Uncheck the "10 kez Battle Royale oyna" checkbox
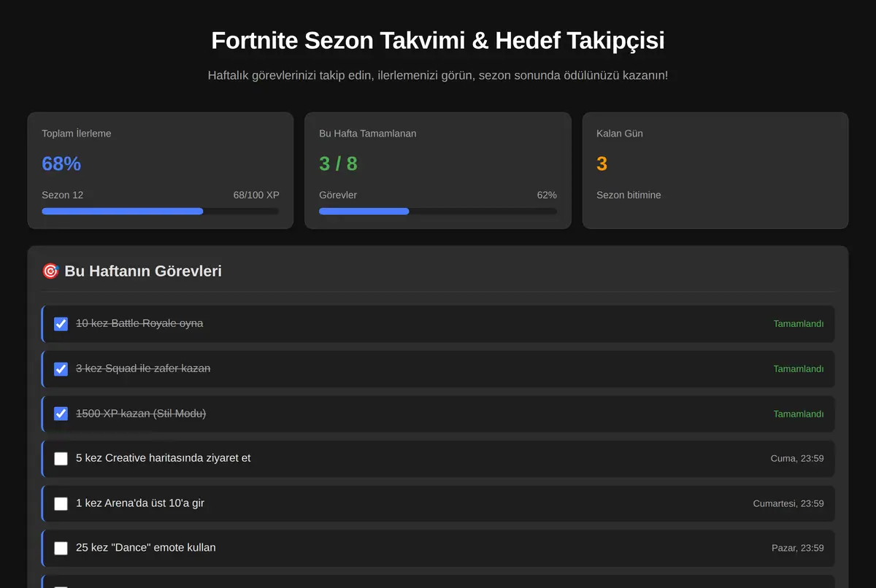Image resolution: width=876 pixels, height=588 pixels. [61, 324]
